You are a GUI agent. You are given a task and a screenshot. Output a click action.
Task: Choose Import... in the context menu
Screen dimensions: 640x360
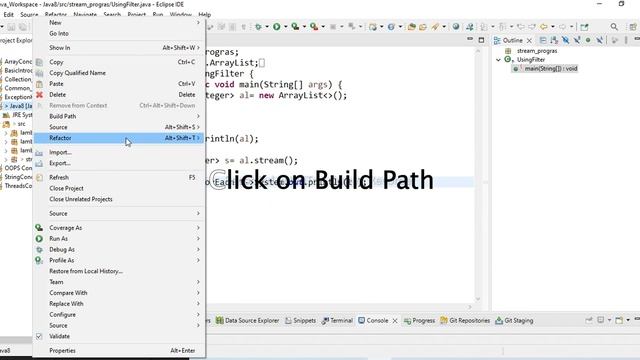click(119, 152)
